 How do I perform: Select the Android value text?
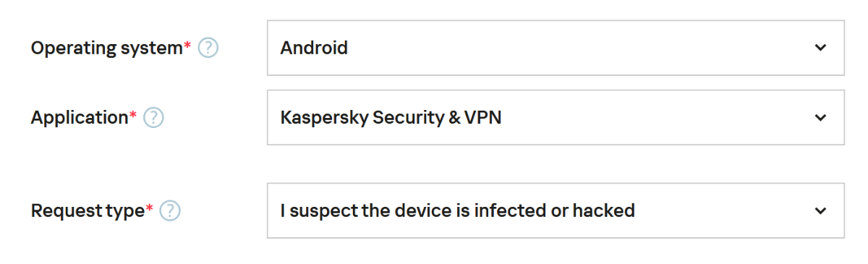pos(314,48)
